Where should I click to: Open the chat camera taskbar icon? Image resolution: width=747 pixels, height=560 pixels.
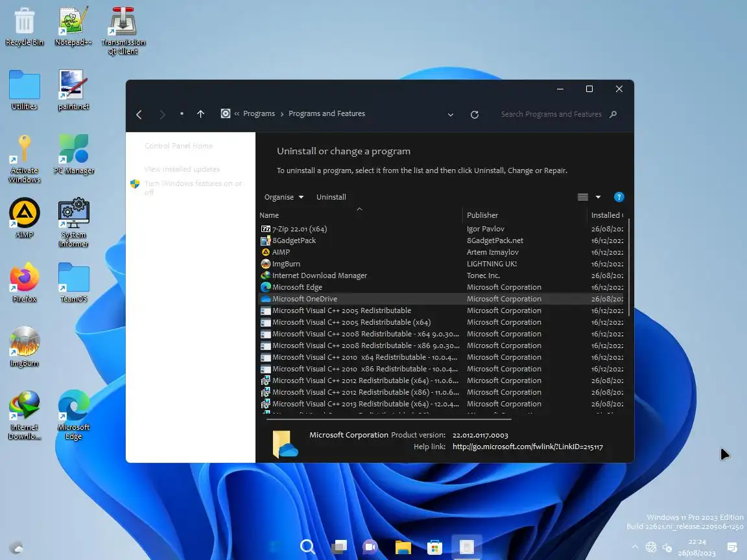[371, 546]
